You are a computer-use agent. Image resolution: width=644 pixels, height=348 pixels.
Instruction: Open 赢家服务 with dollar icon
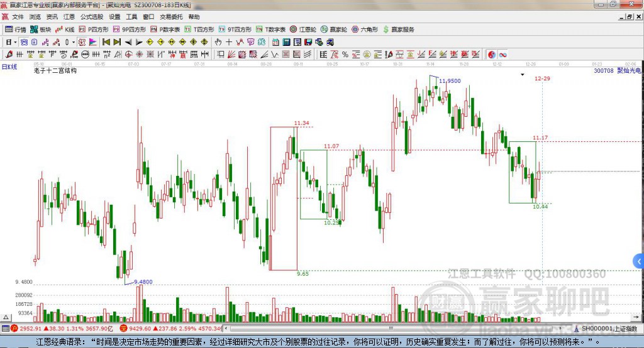coord(398,30)
